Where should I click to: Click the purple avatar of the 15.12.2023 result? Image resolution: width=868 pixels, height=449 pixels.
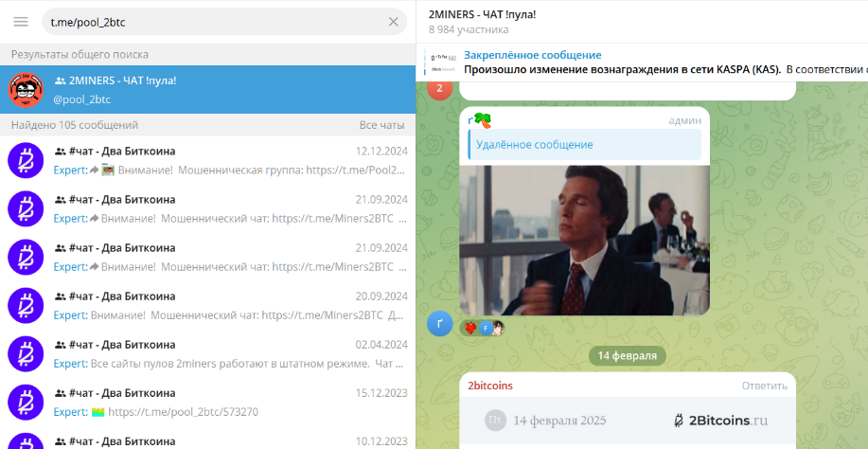[26, 402]
